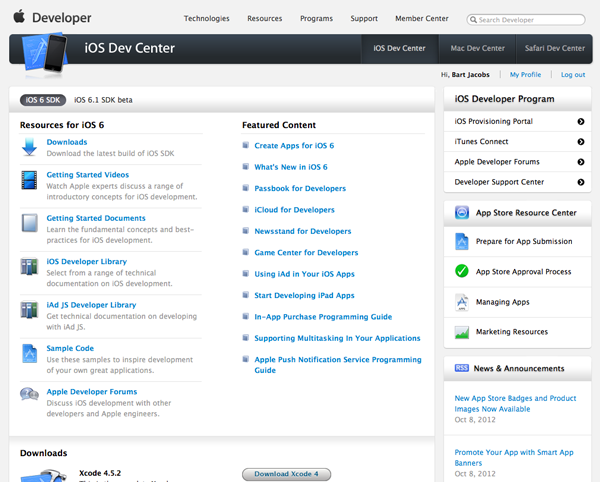Open the Resources menu
This screenshot has height=482, width=600.
click(x=264, y=18)
